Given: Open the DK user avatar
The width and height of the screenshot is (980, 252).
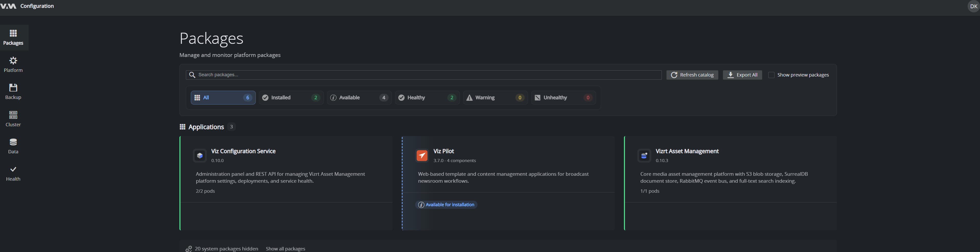Looking at the screenshot, I should 974,6.
